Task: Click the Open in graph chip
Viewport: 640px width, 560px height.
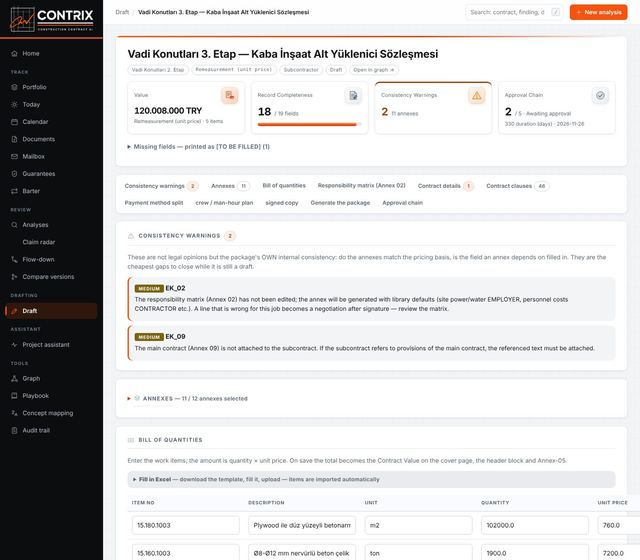Action: (x=373, y=70)
